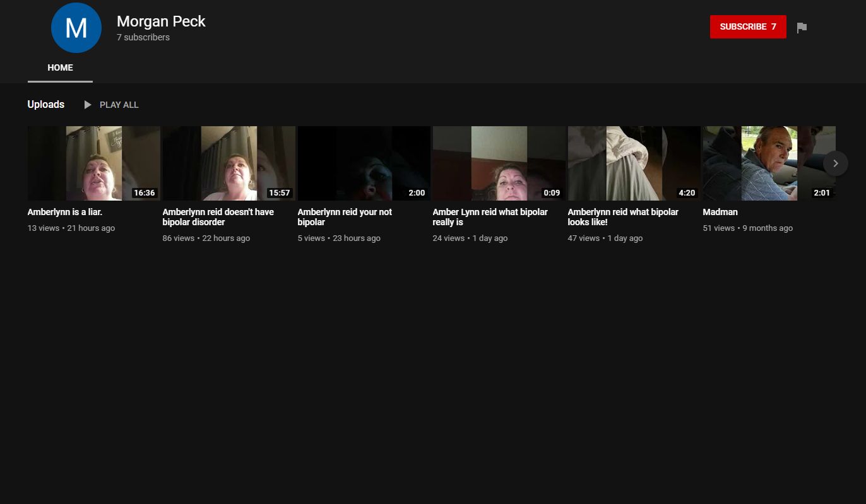Viewport: 866px width, 504px height.
Task: Click the Play All triangle icon
Action: 88,105
